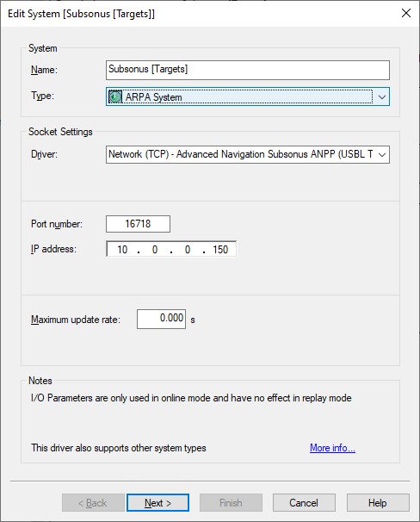Image resolution: width=420 pixels, height=522 pixels.
Task: Click the Maximum update rate field
Action: (161, 319)
